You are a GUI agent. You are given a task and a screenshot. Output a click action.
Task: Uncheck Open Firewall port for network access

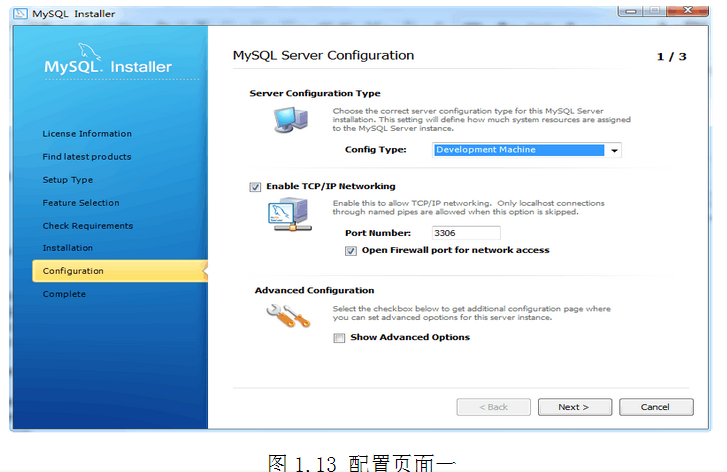coord(351,251)
